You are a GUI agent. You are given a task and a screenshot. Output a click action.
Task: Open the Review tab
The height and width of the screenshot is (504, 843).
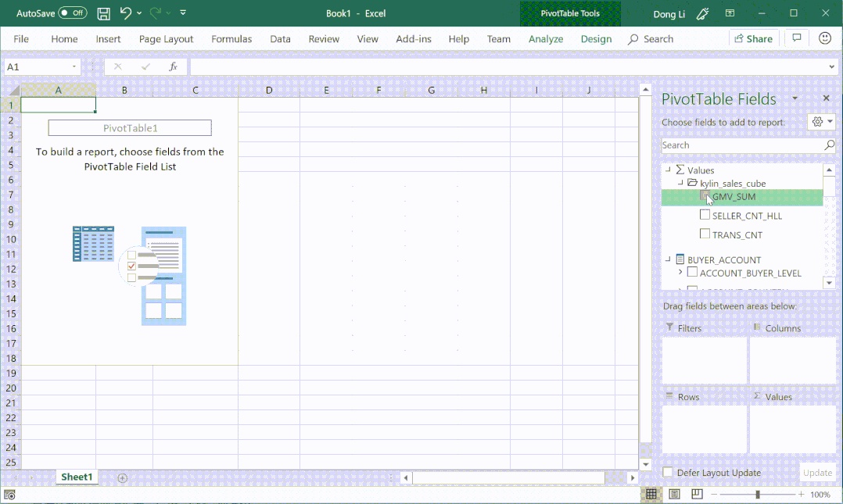pos(324,39)
